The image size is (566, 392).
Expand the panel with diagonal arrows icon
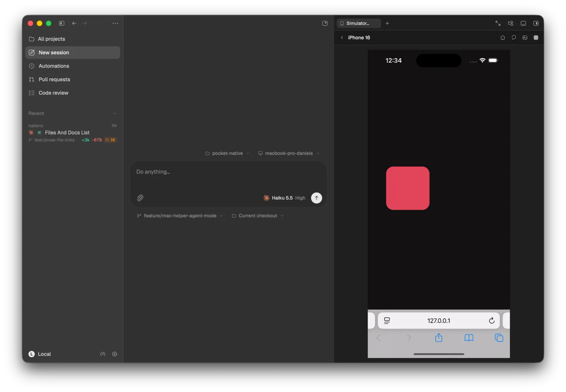[498, 23]
